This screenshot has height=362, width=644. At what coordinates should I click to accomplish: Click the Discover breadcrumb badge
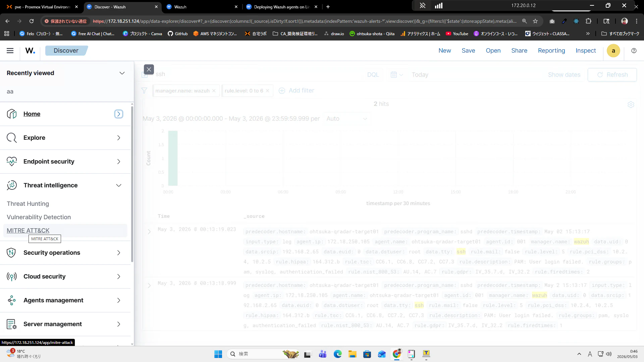coord(66,51)
